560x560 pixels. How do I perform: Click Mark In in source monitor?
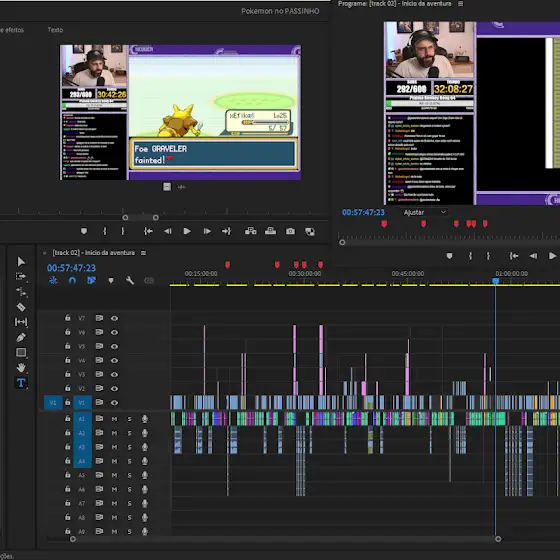pyautogui.click(x=105, y=231)
